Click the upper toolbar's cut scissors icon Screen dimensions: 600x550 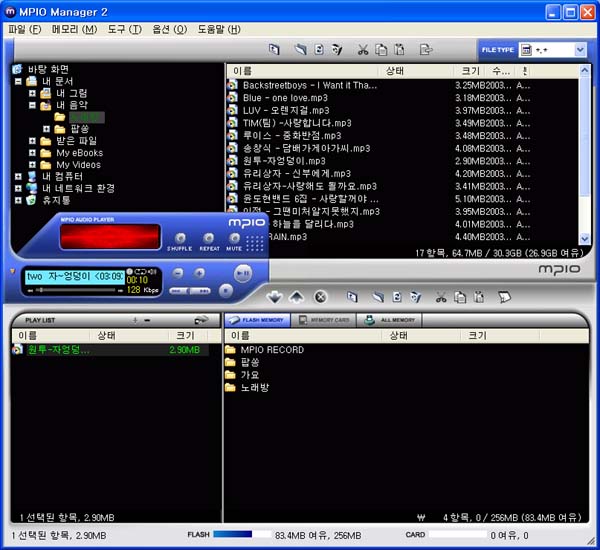click(x=363, y=49)
